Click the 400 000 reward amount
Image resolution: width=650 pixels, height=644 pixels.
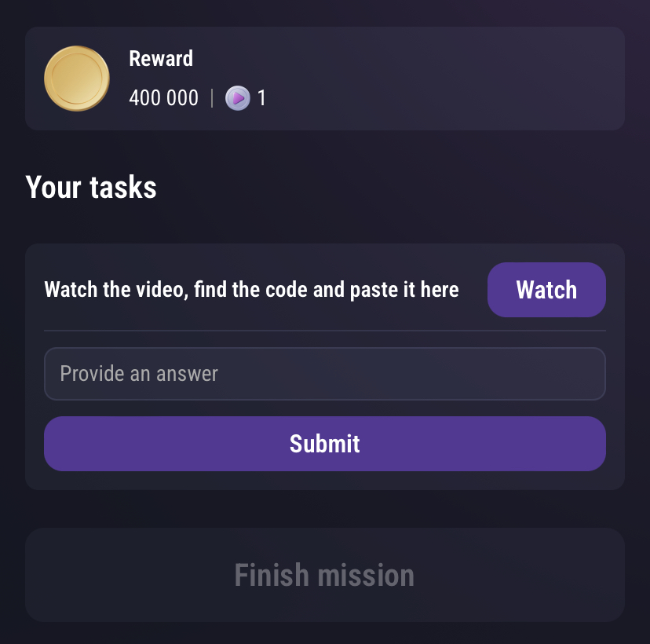(164, 98)
